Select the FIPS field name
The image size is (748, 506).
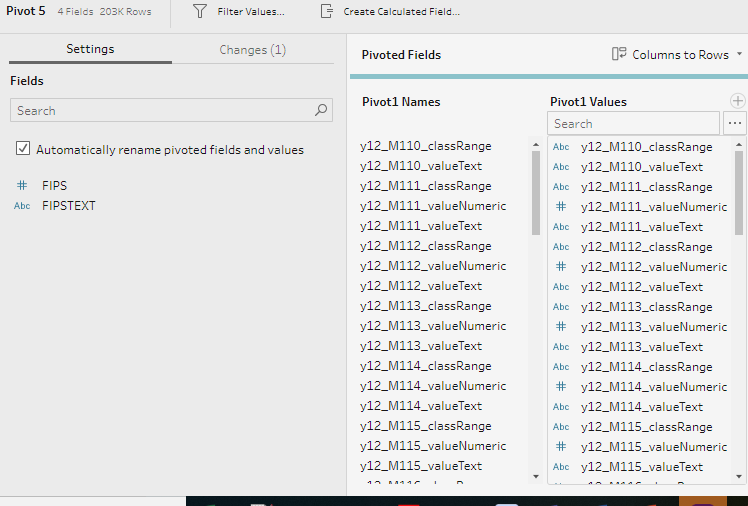[x=54, y=186]
